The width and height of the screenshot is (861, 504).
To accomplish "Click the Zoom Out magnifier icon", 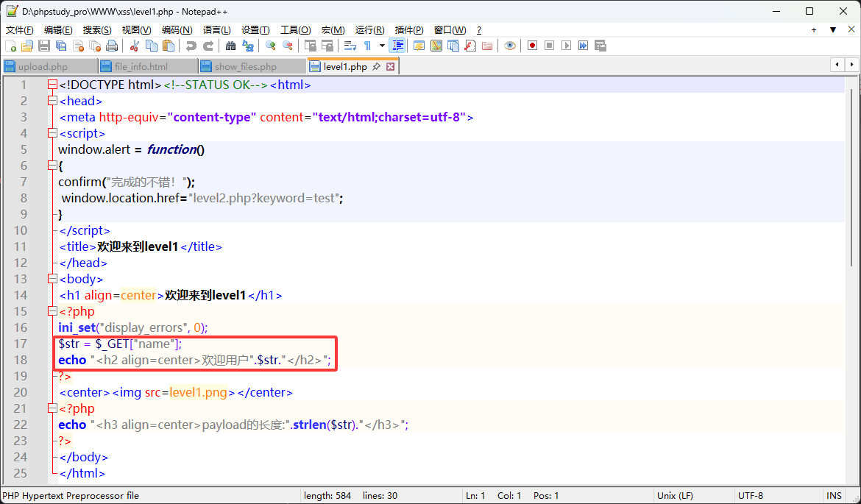I will 287,46.
